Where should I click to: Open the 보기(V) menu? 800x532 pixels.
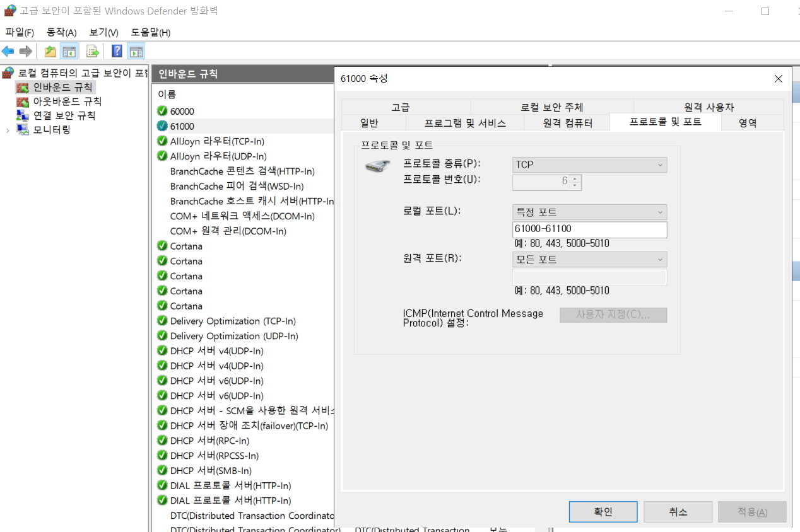coord(103,32)
